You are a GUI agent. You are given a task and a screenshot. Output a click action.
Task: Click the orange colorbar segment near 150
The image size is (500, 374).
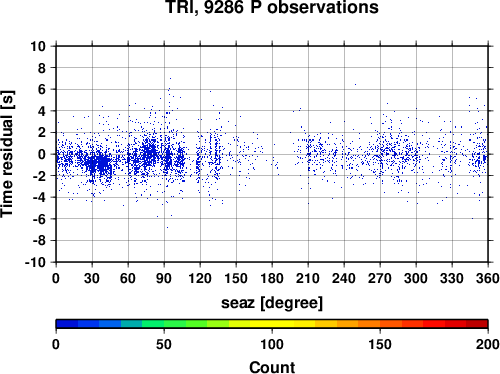(369, 324)
